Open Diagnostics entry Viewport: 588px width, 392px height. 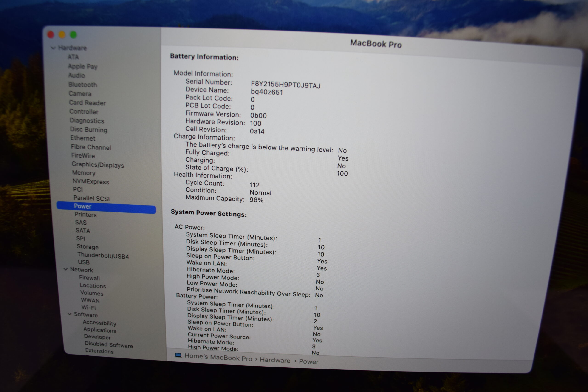coord(87,121)
